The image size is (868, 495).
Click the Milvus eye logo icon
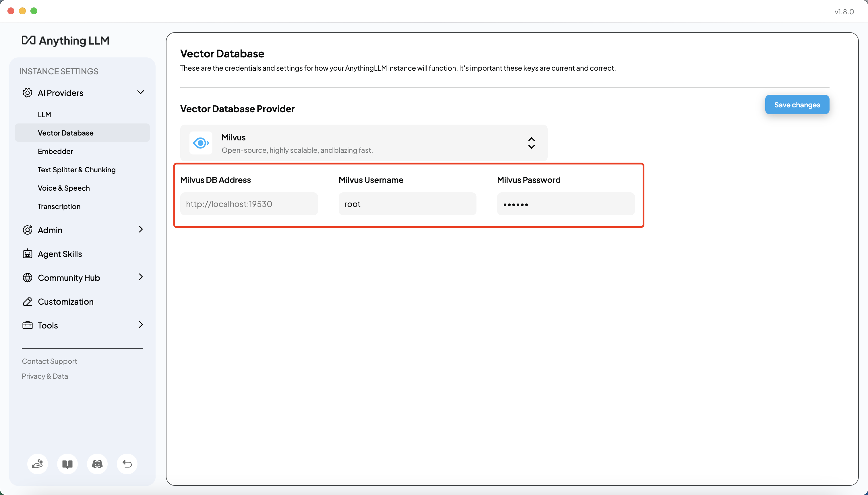pos(201,143)
